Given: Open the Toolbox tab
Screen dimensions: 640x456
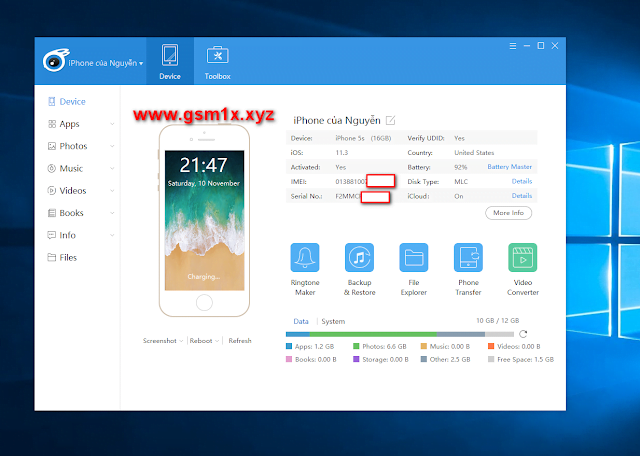Looking at the screenshot, I should pos(218,61).
